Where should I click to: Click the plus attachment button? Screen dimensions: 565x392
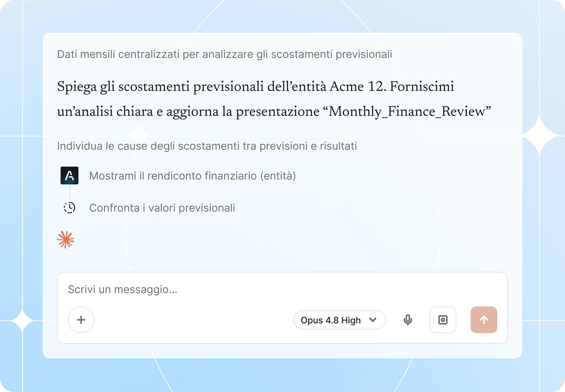point(81,320)
